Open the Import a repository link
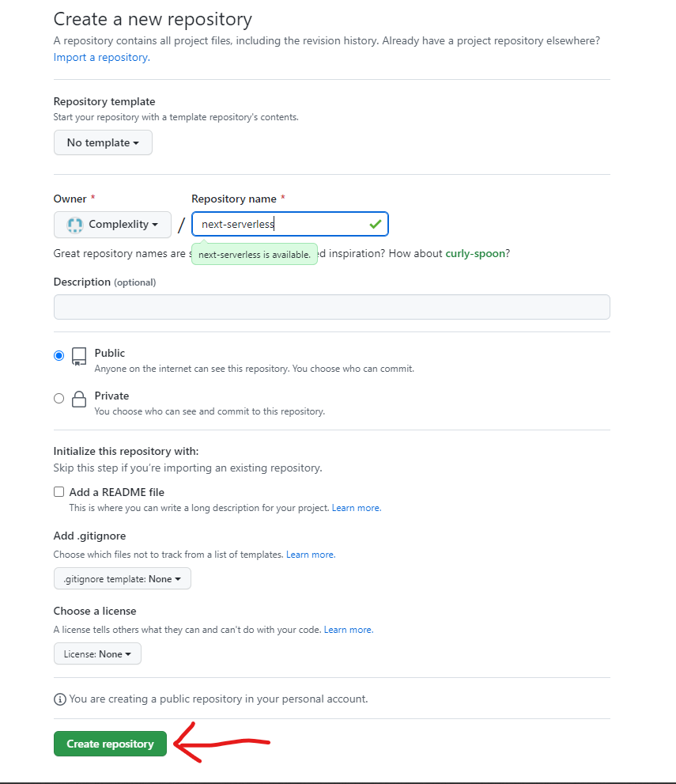 pyautogui.click(x=102, y=58)
